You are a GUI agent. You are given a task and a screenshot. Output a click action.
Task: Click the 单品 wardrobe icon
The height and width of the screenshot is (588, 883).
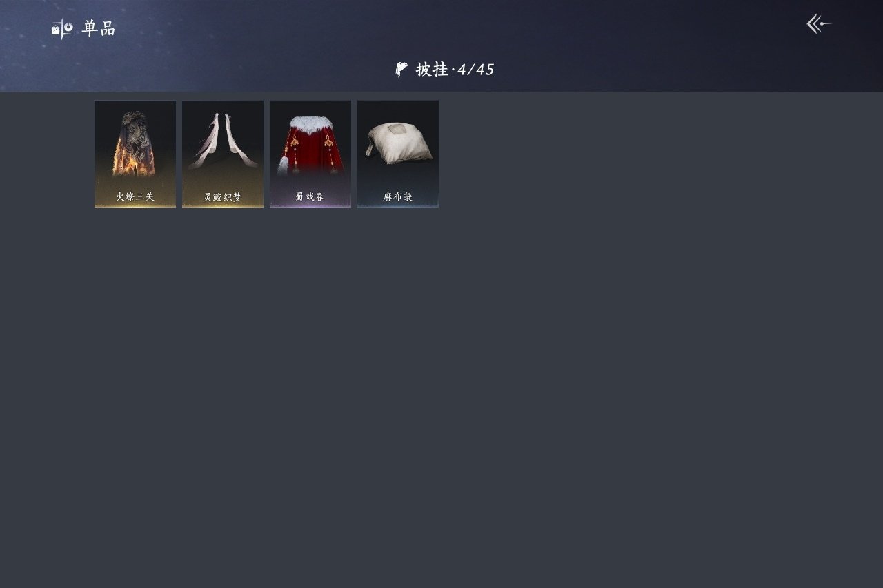62,28
